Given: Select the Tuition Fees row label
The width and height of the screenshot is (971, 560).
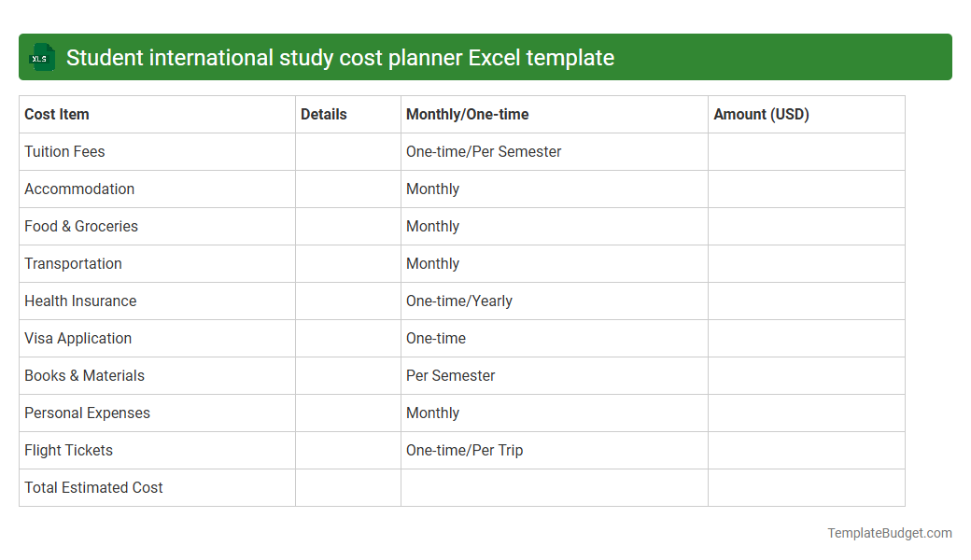Looking at the screenshot, I should tap(64, 151).
